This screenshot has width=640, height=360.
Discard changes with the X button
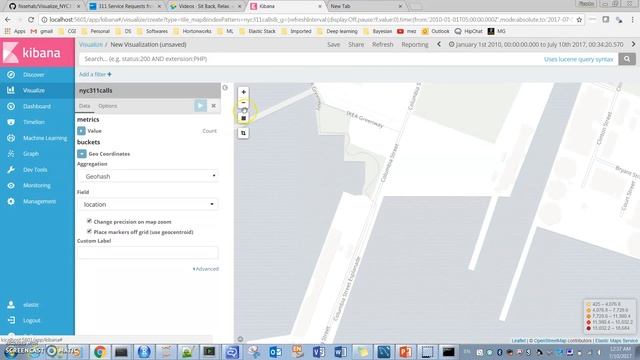213,106
